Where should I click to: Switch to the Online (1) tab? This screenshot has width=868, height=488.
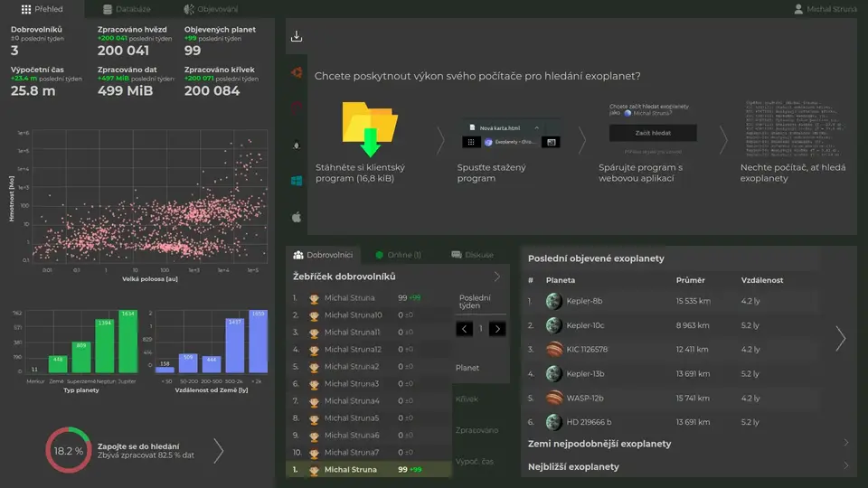point(398,255)
